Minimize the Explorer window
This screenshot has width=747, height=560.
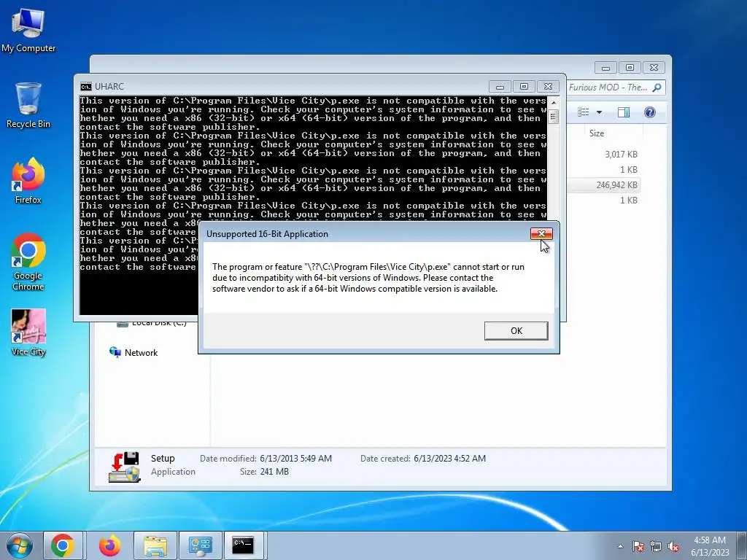[605, 68]
